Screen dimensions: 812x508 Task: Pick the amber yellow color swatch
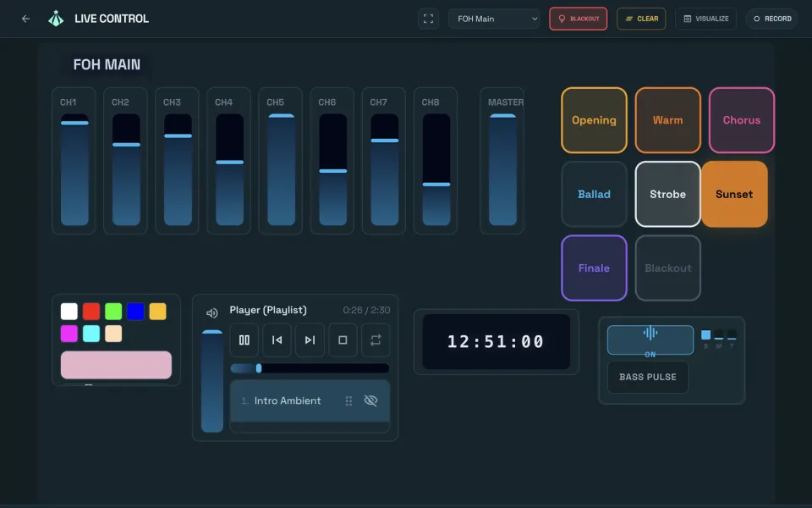pos(158,312)
